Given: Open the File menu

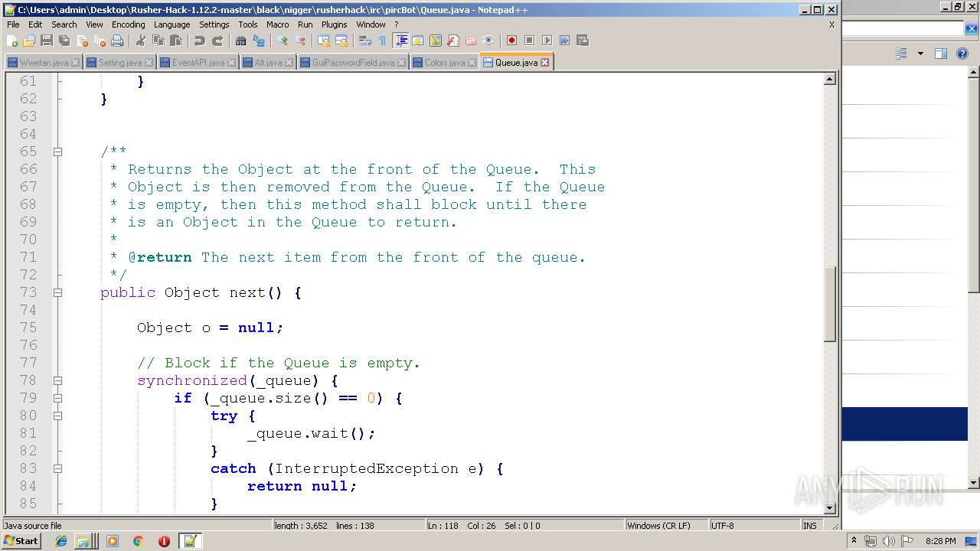Looking at the screenshot, I should point(13,24).
